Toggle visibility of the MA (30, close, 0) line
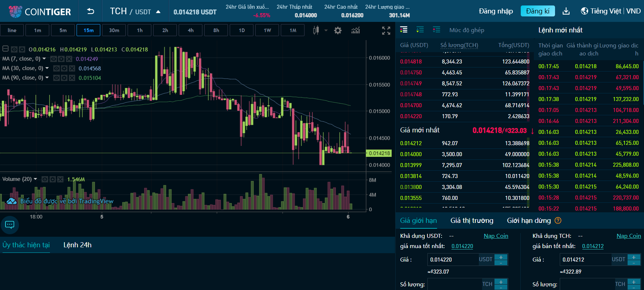 (57, 68)
